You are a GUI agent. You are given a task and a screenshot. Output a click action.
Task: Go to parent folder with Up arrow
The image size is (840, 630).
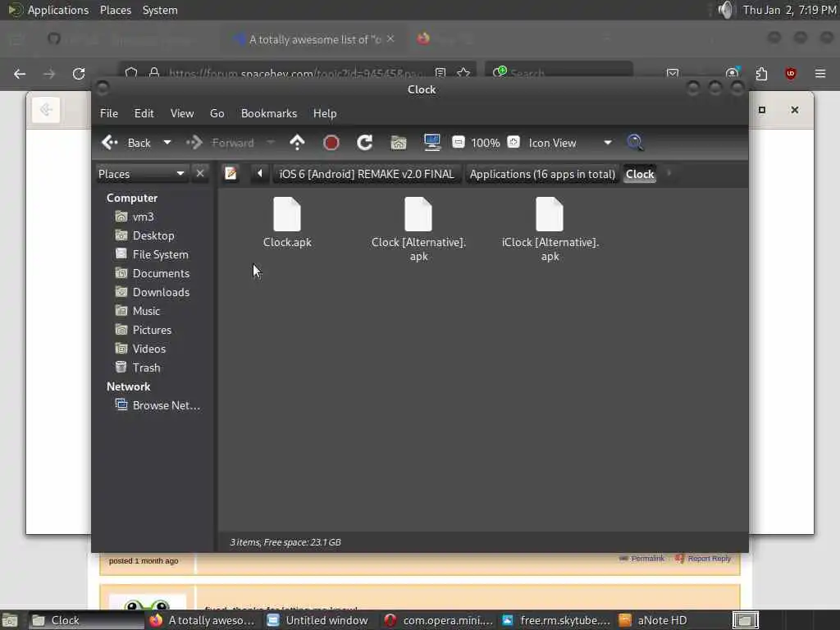click(297, 143)
